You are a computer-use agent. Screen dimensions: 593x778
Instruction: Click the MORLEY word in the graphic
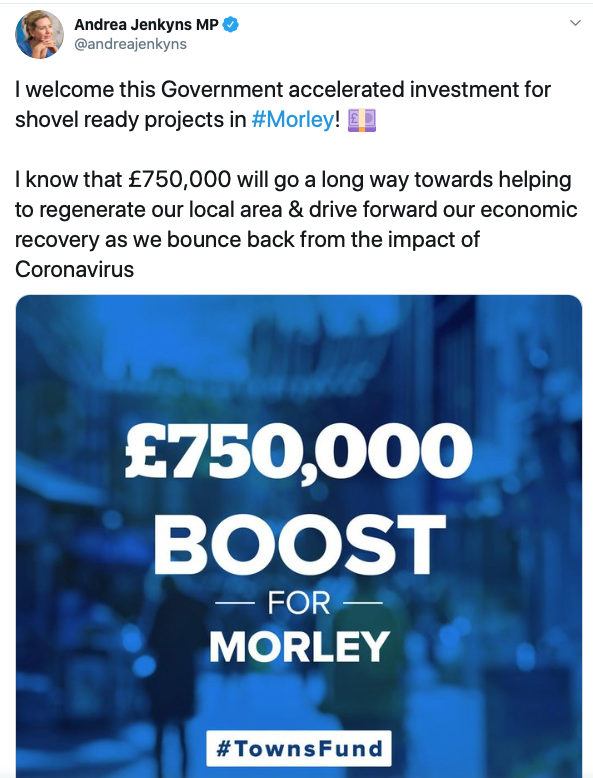pyautogui.click(x=299, y=647)
